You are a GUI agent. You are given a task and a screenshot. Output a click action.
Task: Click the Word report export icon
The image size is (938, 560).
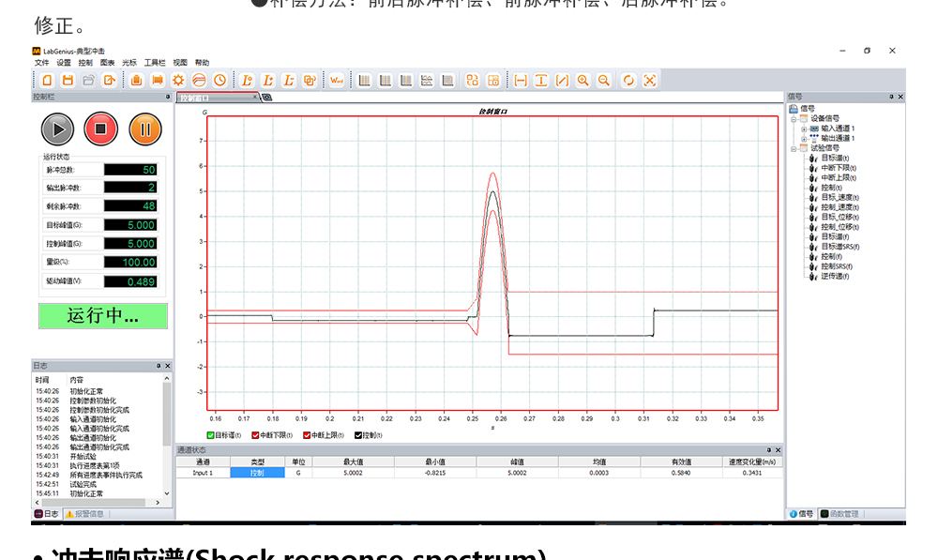tap(336, 81)
